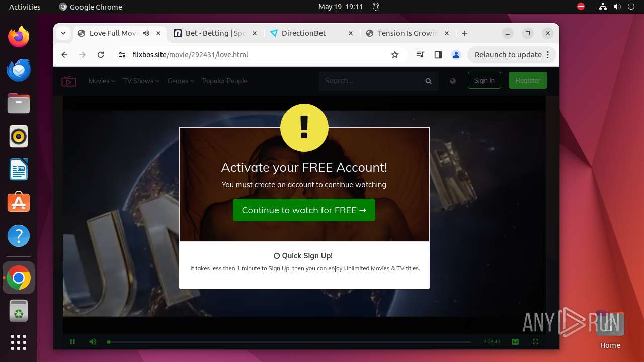644x362 pixels.
Task: Click the Sign In button
Action: 485,80
